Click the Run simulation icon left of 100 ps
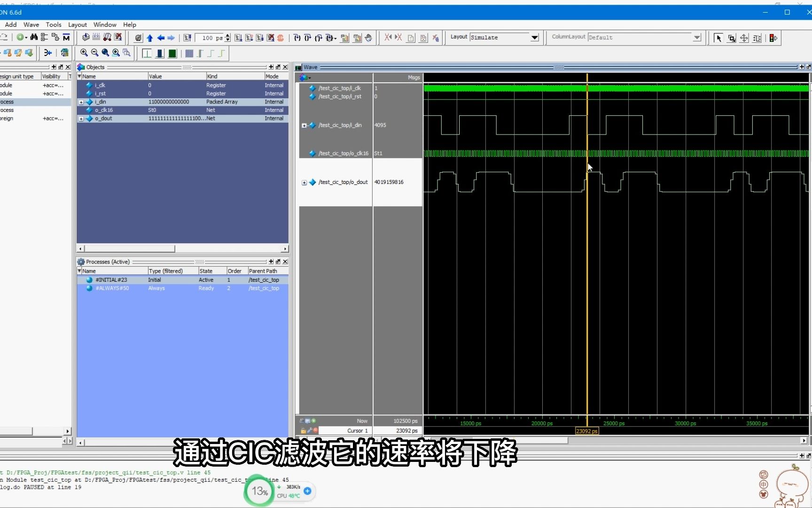This screenshot has height=508, width=812. click(x=187, y=38)
